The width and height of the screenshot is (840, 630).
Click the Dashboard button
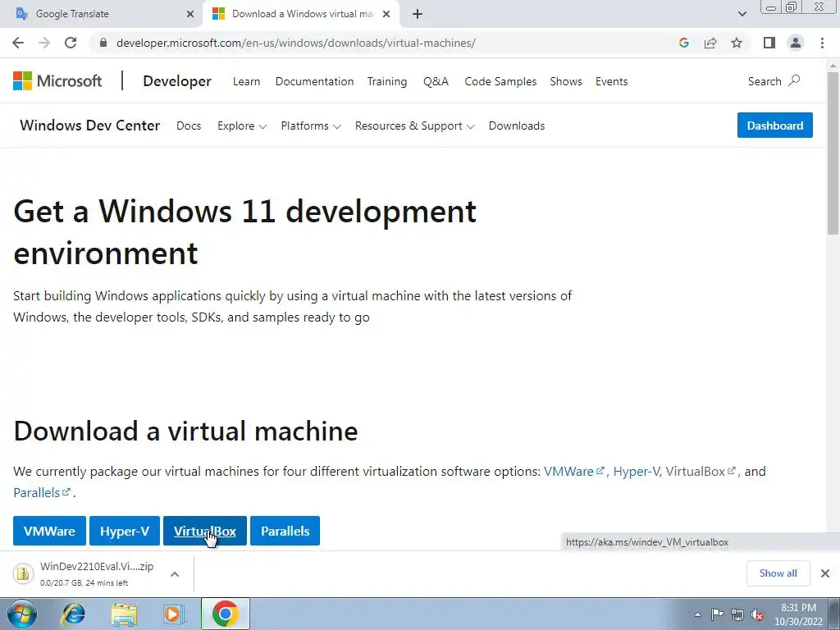774,126
